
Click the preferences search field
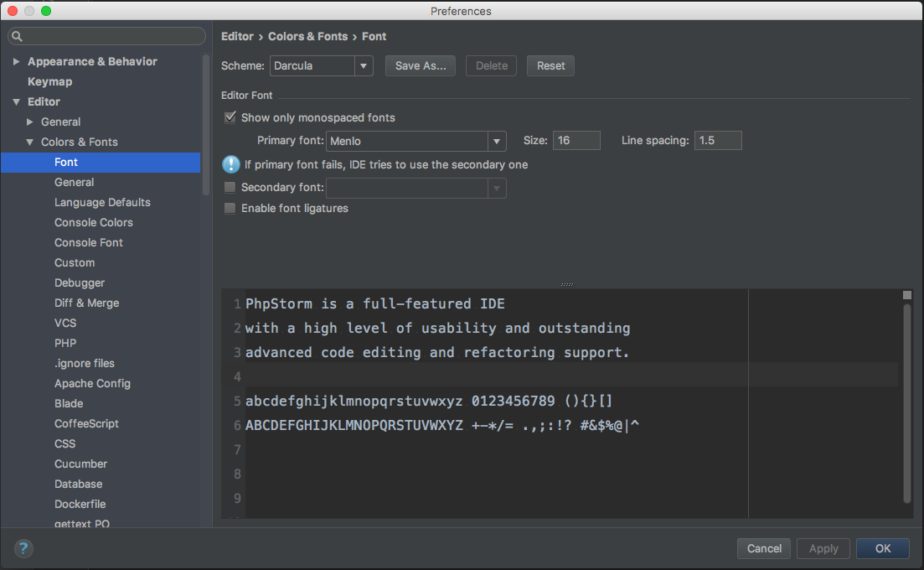tap(106, 36)
